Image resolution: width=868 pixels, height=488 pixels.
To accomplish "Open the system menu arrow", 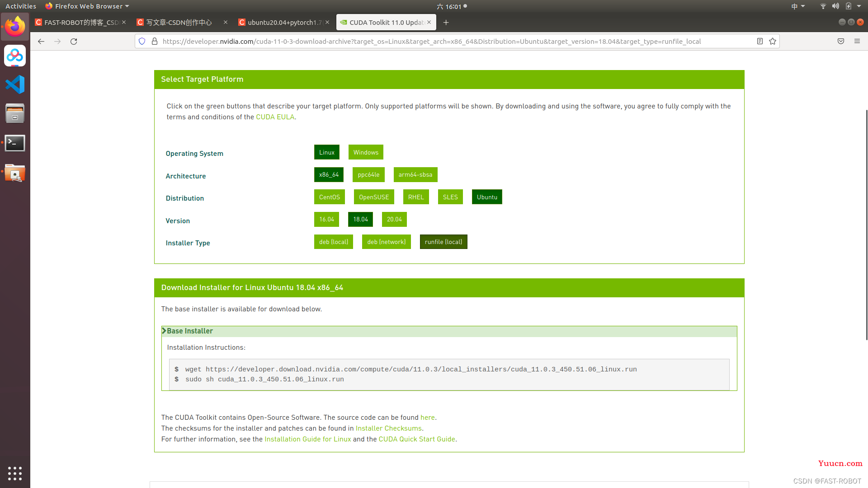I will click(x=859, y=6).
